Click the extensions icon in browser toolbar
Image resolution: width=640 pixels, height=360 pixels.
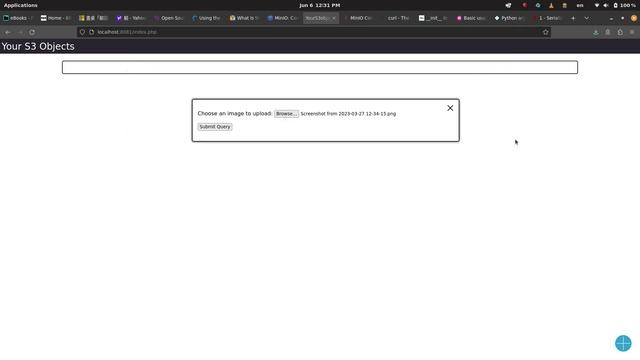point(620,32)
